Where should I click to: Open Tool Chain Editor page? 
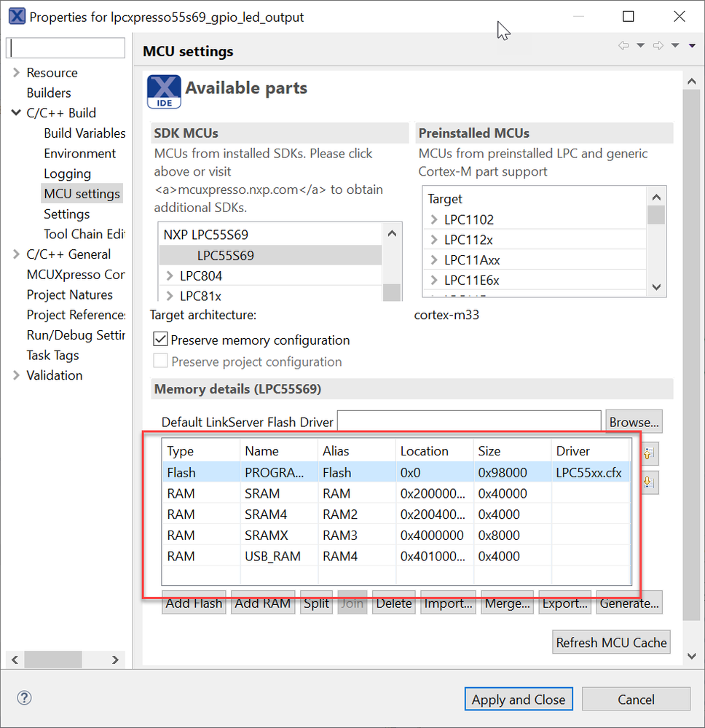click(x=84, y=234)
